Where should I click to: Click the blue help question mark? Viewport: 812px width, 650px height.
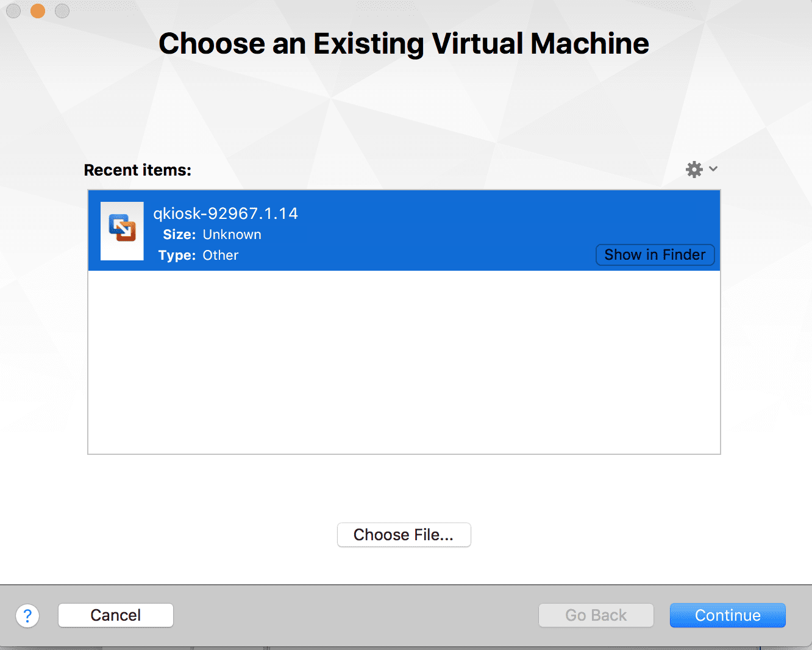[27, 615]
